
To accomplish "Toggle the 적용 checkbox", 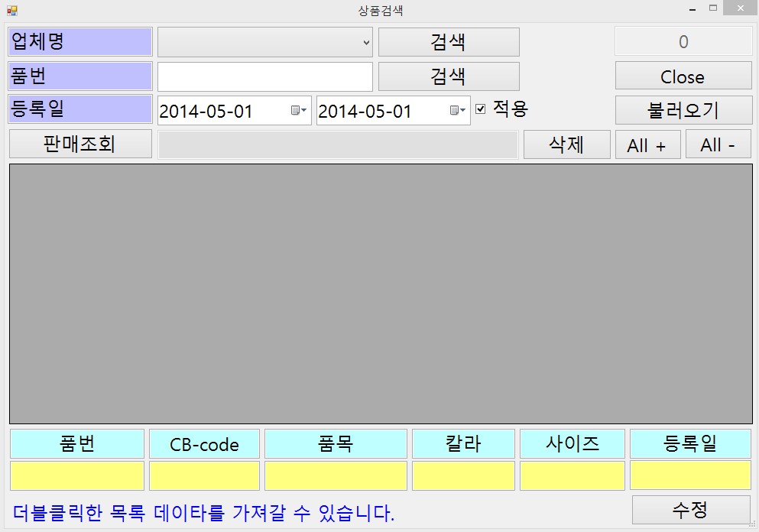I will coord(480,109).
